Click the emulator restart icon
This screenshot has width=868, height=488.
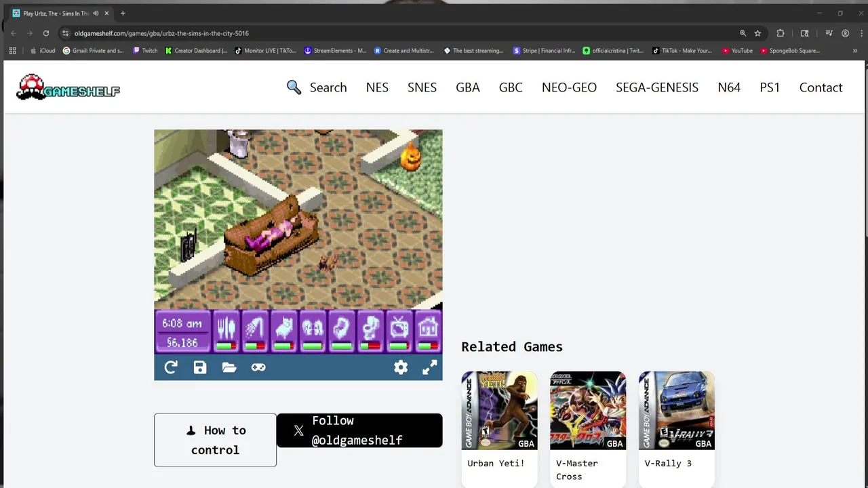(171, 367)
